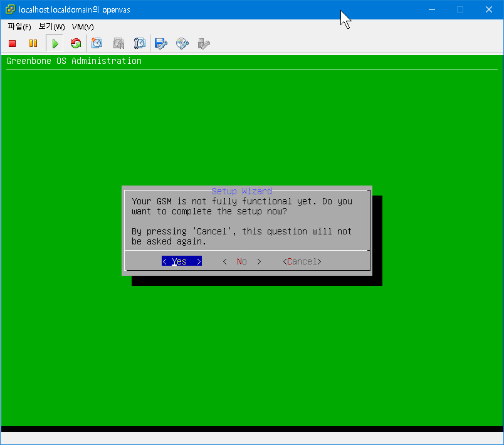504x445 pixels.
Task: Click the USB device connect icon
Action: (204, 43)
